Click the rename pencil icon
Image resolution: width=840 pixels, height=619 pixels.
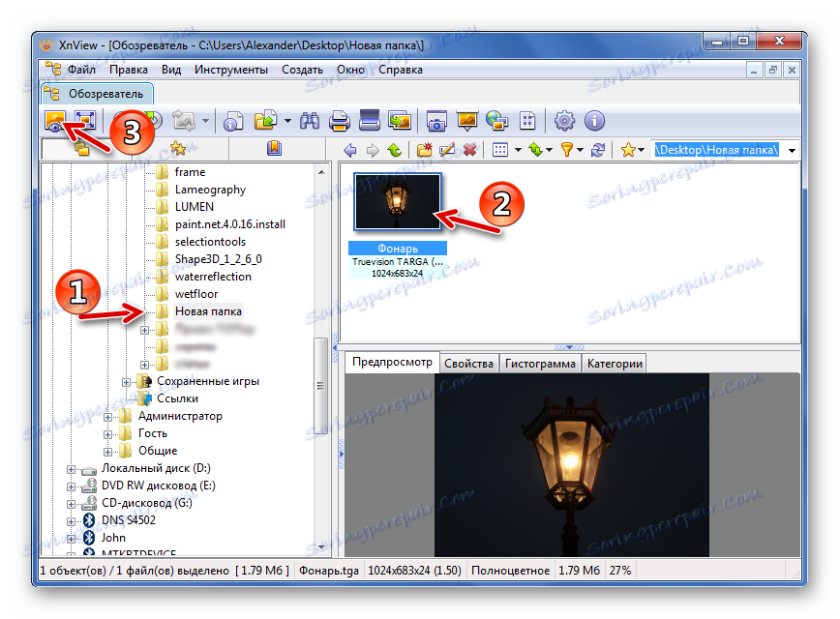[x=447, y=150]
